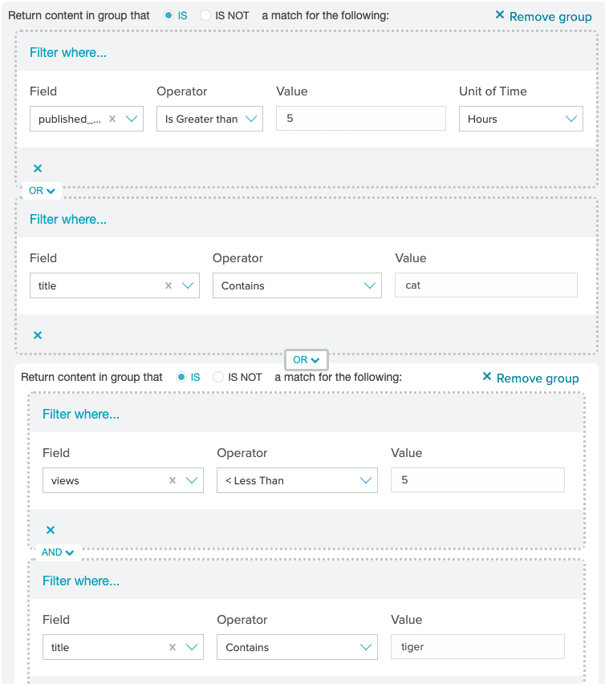Switch the AND connector between views and title
The image size is (605, 700).
pyautogui.click(x=58, y=552)
